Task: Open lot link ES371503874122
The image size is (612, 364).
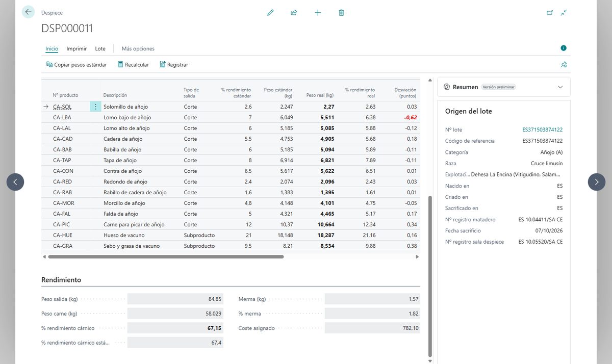Action: pyautogui.click(x=542, y=130)
